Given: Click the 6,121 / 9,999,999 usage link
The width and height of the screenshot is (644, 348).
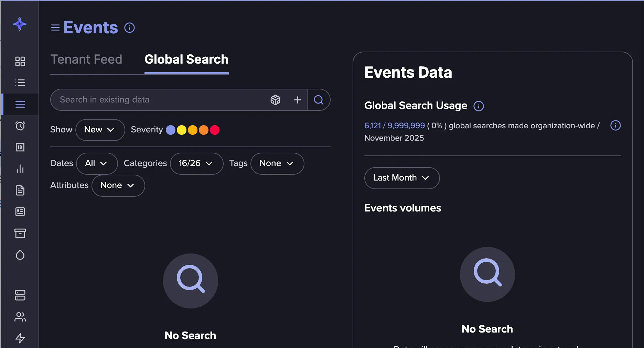Looking at the screenshot, I should coord(395,126).
